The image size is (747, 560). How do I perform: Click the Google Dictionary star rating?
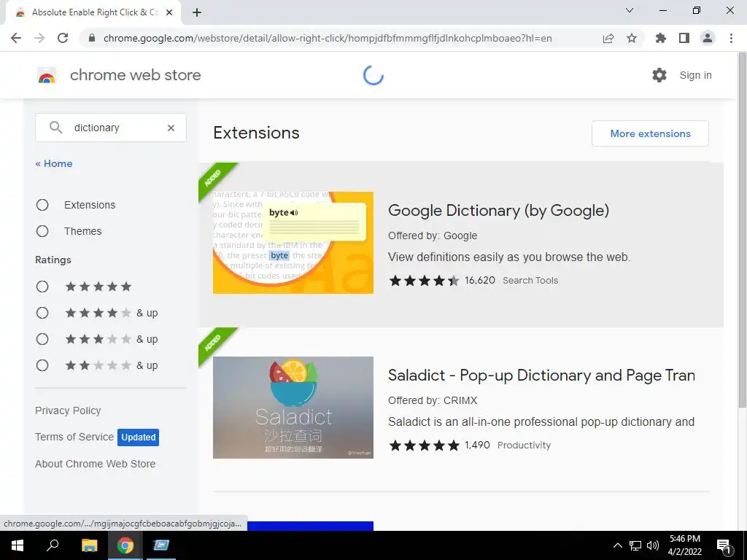[424, 281]
